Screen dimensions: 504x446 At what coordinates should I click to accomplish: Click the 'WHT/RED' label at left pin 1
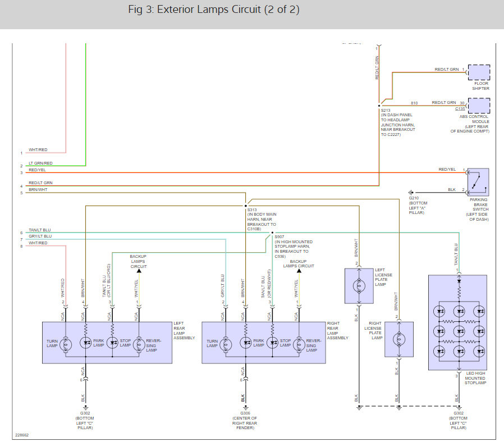coord(38,149)
